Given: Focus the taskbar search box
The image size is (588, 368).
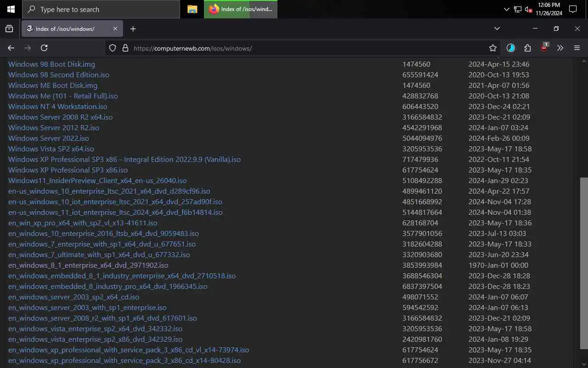Looking at the screenshot, I should coord(101,9).
